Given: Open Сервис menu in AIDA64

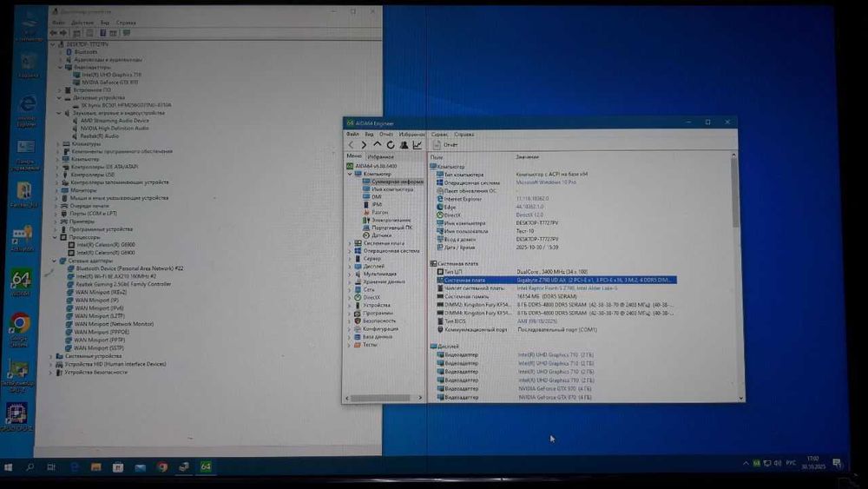Looking at the screenshot, I should (439, 134).
